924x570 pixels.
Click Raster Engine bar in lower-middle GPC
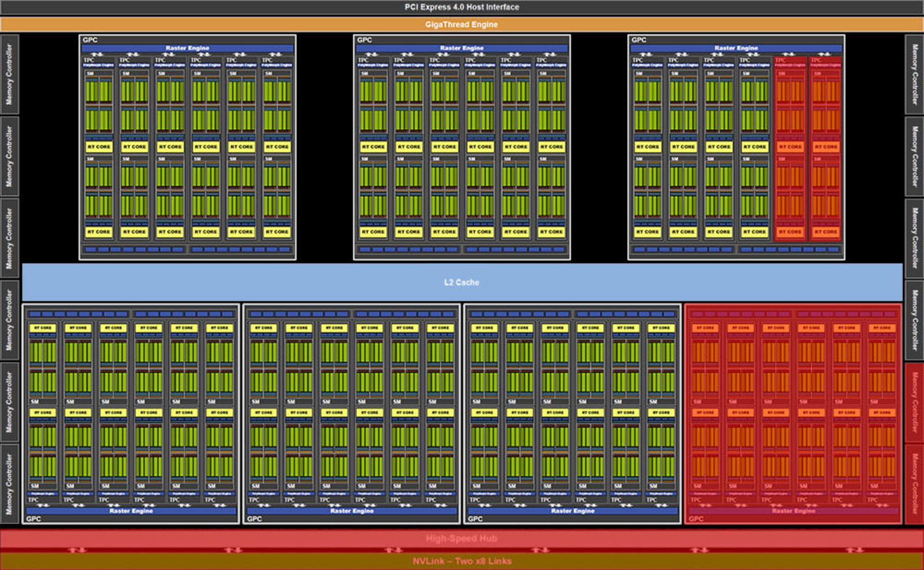(352, 511)
